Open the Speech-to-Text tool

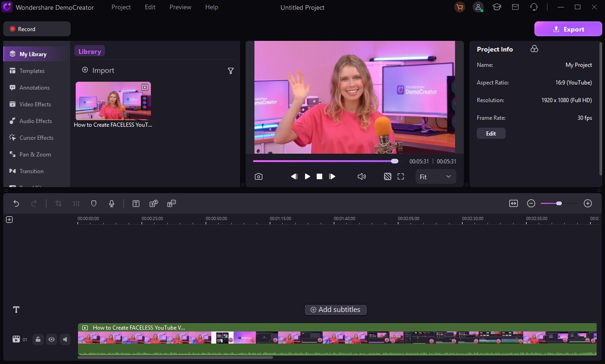154,203
